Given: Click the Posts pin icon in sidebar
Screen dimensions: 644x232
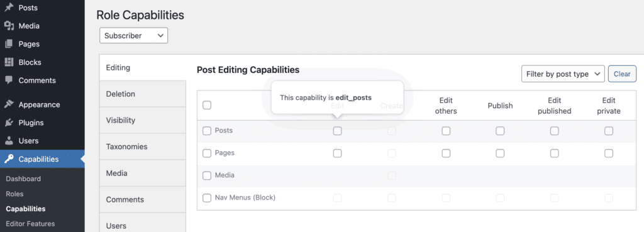Looking at the screenshot, I should [9, 8].
